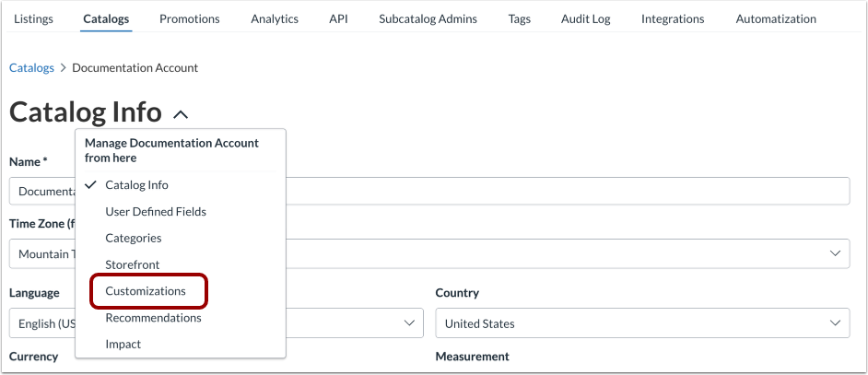868x375 pixels.
Task: Click into the Name input field
Action: [553, 191]
